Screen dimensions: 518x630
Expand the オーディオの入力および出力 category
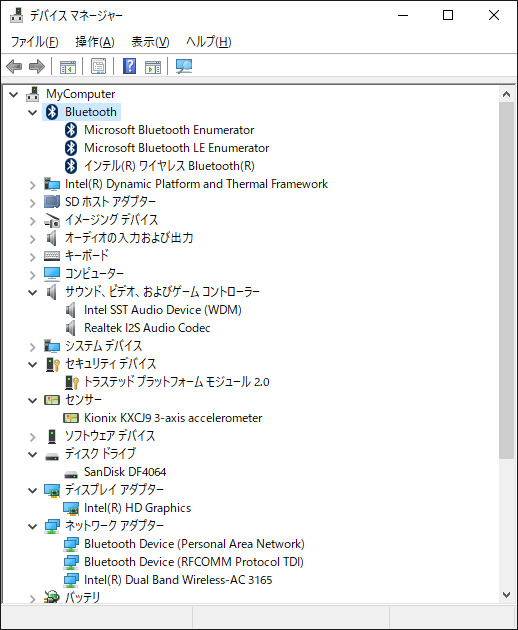pyautogui.click(x=33, y=239)
